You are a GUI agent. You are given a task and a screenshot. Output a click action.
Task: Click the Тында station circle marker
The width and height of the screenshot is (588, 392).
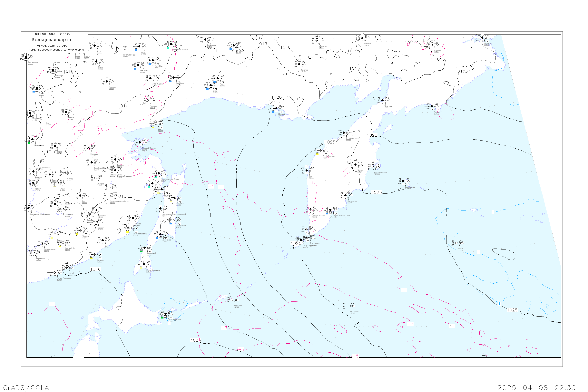pos(37,88)
